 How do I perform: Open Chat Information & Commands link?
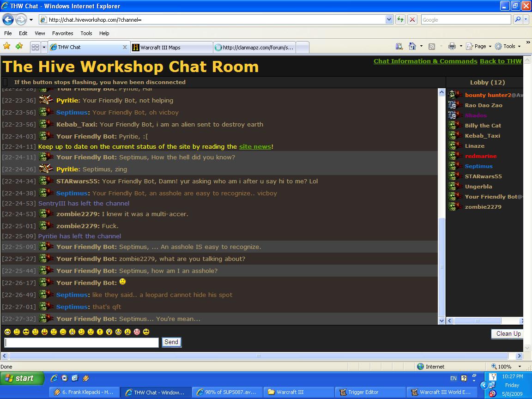[425, 61]
